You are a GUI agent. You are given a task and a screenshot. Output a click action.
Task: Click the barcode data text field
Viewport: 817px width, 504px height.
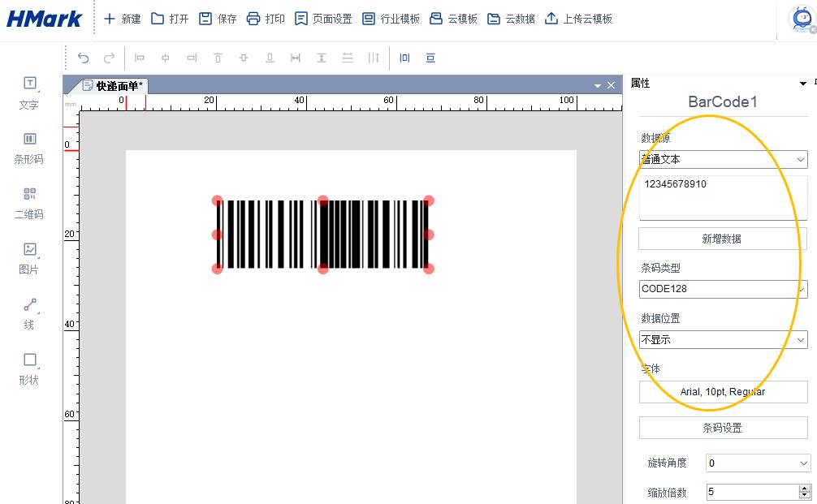[721, 199]
